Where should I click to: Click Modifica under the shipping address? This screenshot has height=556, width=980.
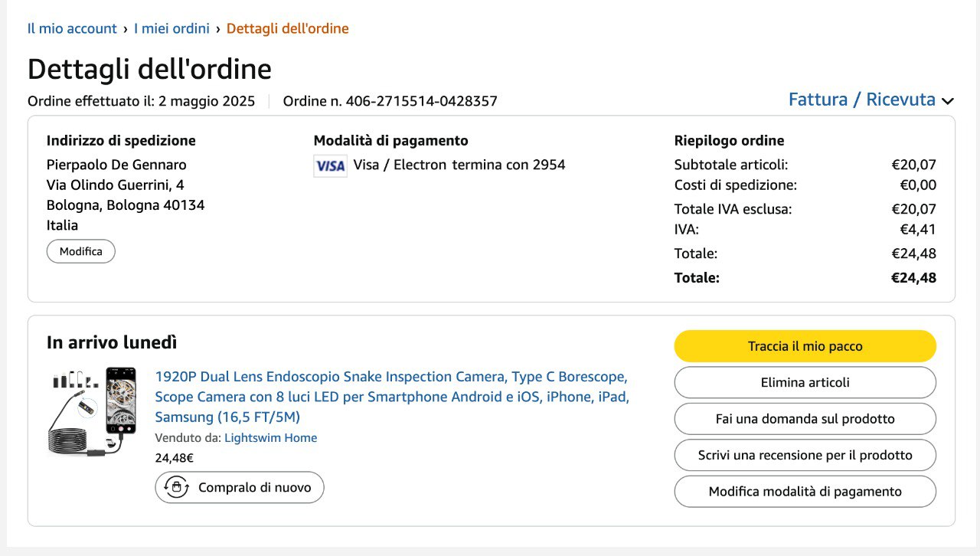(x=81, y=251)
